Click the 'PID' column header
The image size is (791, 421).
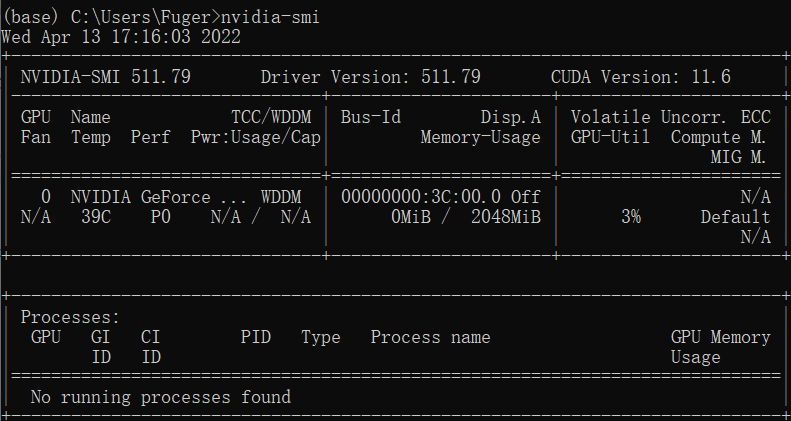click(x=256, y=337)
